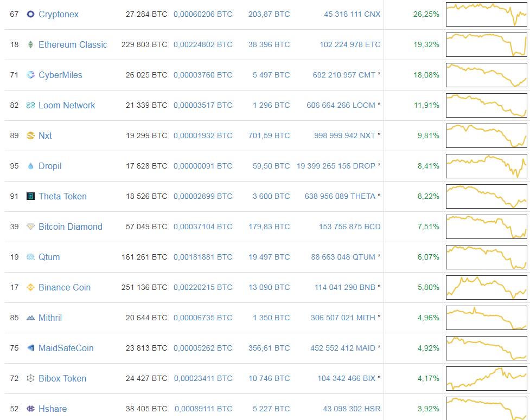Click the Loom Network price sparkline chart
530x420 pixels.
487,105
